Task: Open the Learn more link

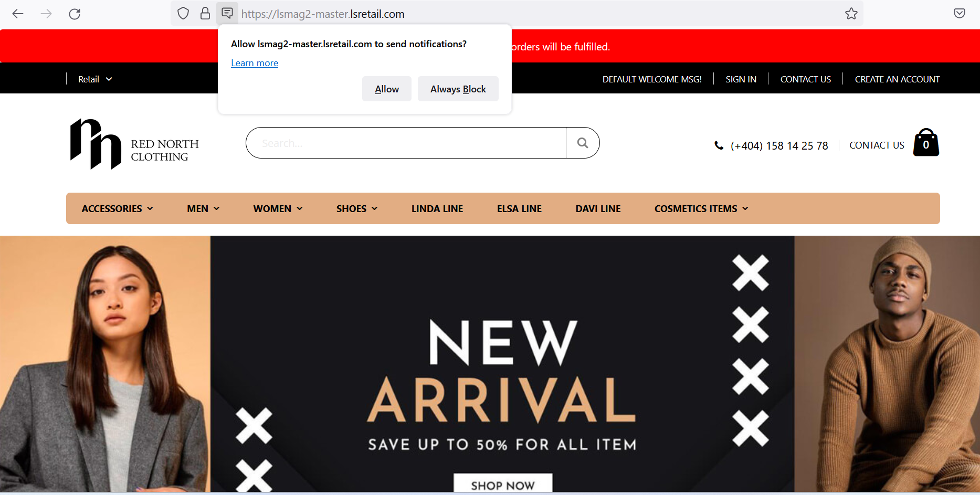Action: point(255,63)
